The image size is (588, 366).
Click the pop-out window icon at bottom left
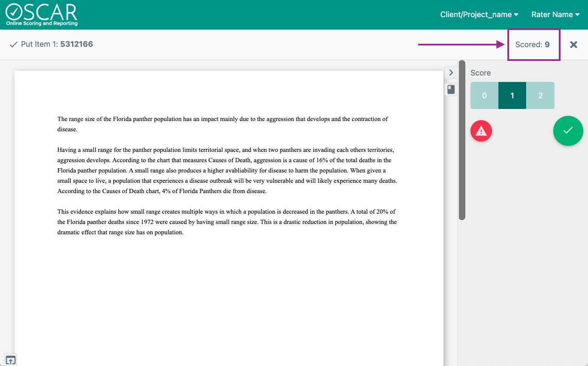click(x=11, y=360)
